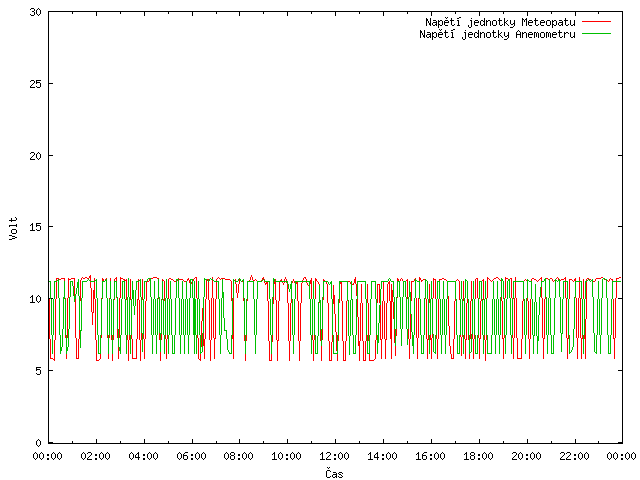Click the red Meteopatu legend line sample
The width and height of the screenshot is (640, 480).
click(596, 22)
